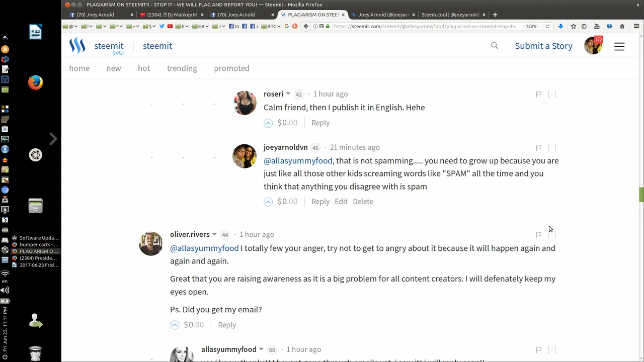Open Firefox downloads arrow
644x362 pixels.
tap(560, 26)
